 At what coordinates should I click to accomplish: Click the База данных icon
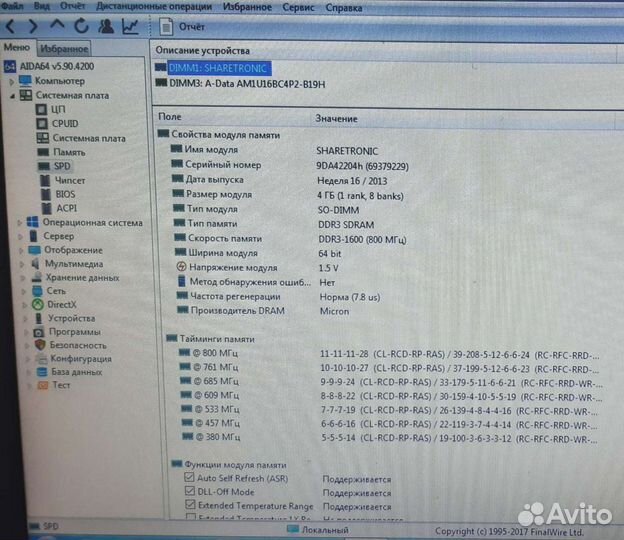pyautogui.click(x=42, y=372)
